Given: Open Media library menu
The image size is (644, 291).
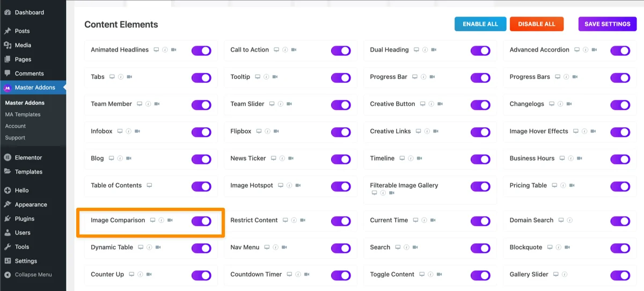Looking at the screenshot, I should click(x=33, y=45).
